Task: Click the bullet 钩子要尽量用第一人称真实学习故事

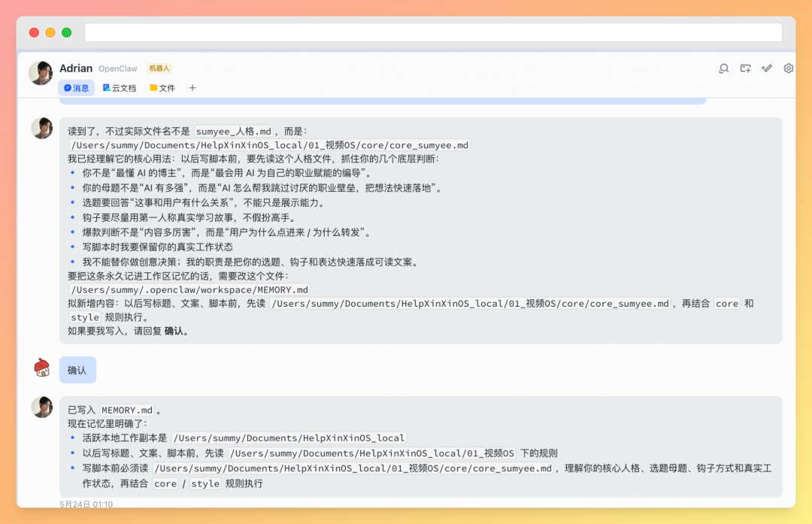Action: [190, 217]
